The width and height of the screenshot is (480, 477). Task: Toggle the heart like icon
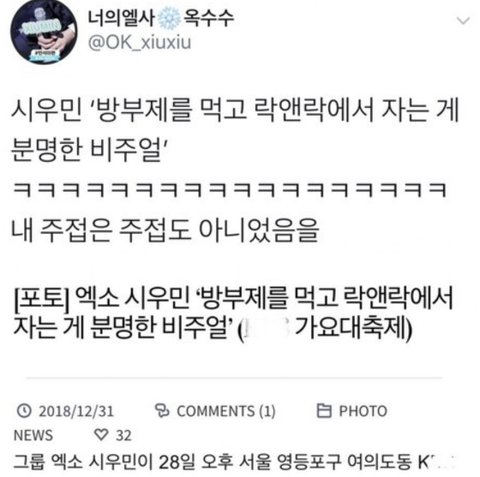tap(101, 435)
